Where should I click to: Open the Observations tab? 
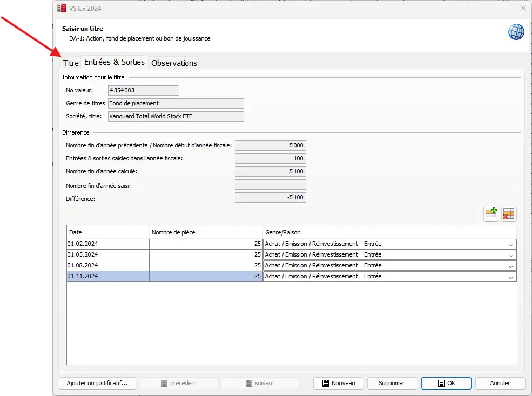pyautogui.click(x=174, y=63)
